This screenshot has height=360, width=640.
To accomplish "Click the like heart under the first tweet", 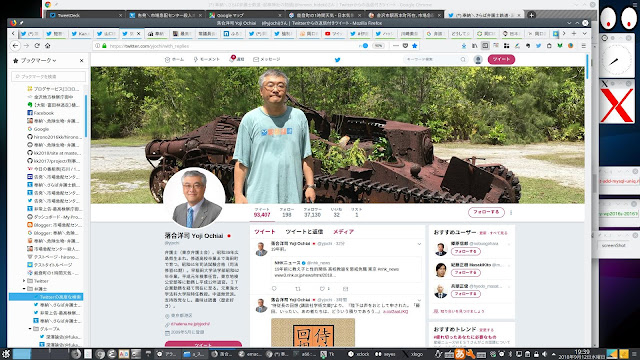I will click(322, 289).
